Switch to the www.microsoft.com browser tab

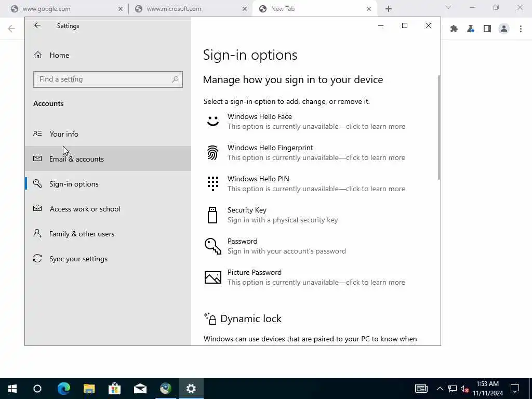click(x=190, y=9)
